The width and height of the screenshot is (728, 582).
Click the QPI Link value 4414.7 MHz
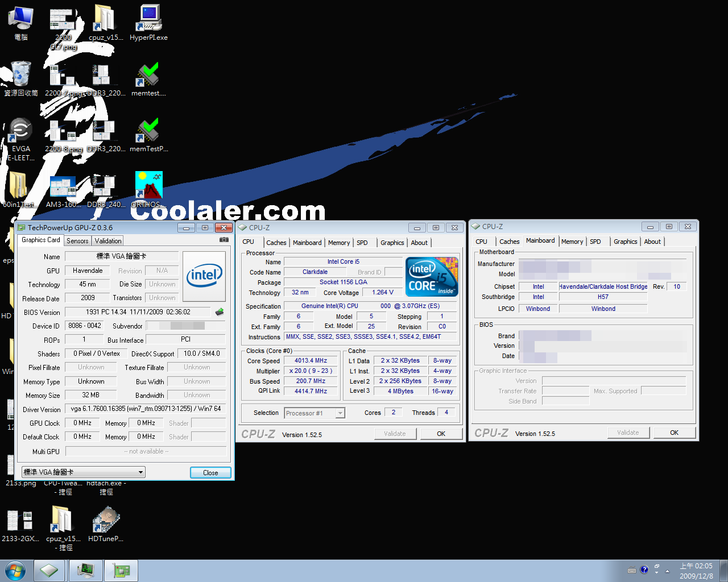click(x=311, y=391)
